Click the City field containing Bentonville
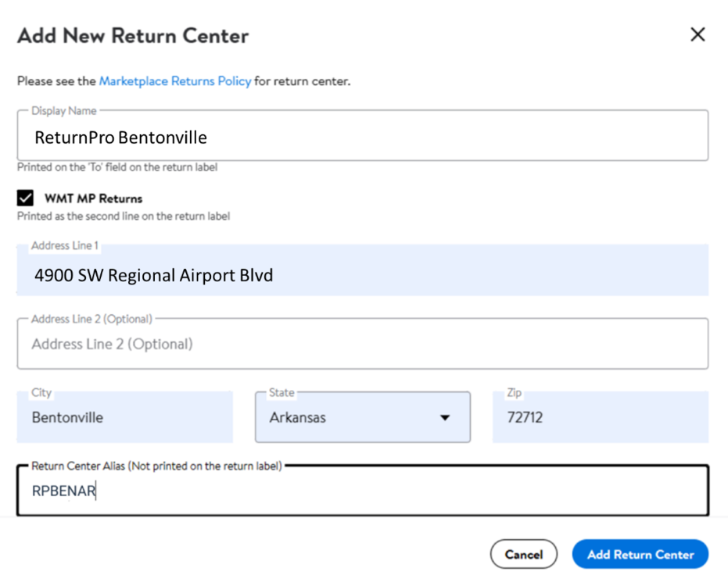 point(124,417)
